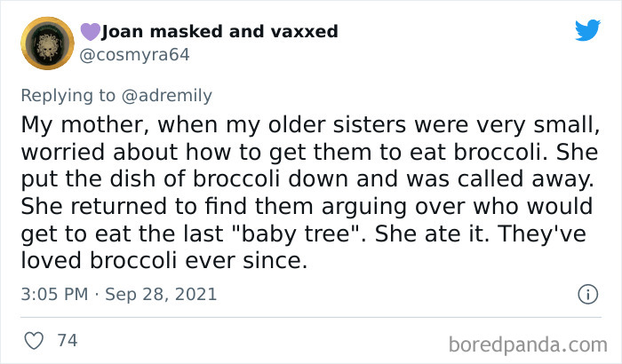The image size is (622, 364).
Task: Open the tweet info circle icon
Action: pyautogui.click(x=586, y=294)
